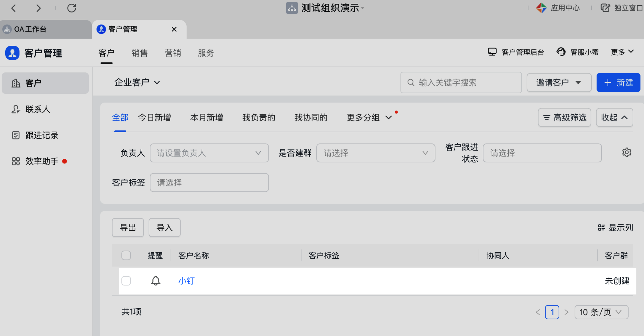644x336 pixels.
Task: Go to previous page arrow
Action: [538, 312]
